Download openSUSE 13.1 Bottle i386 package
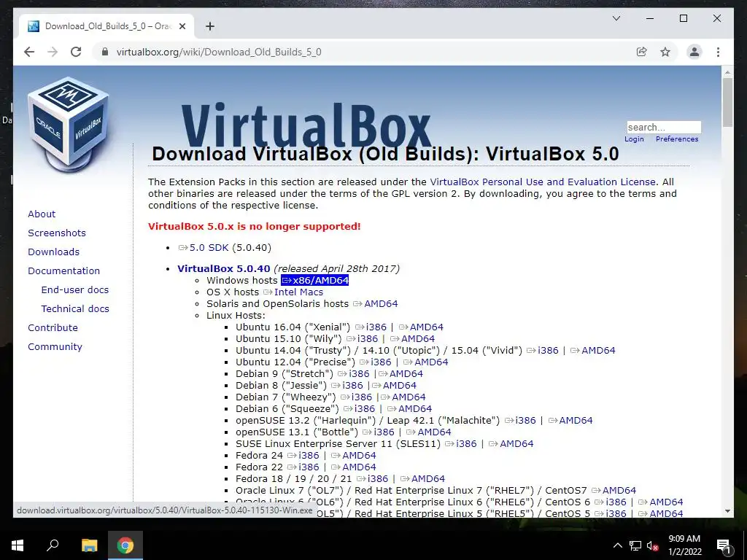 tap(379, 432)
